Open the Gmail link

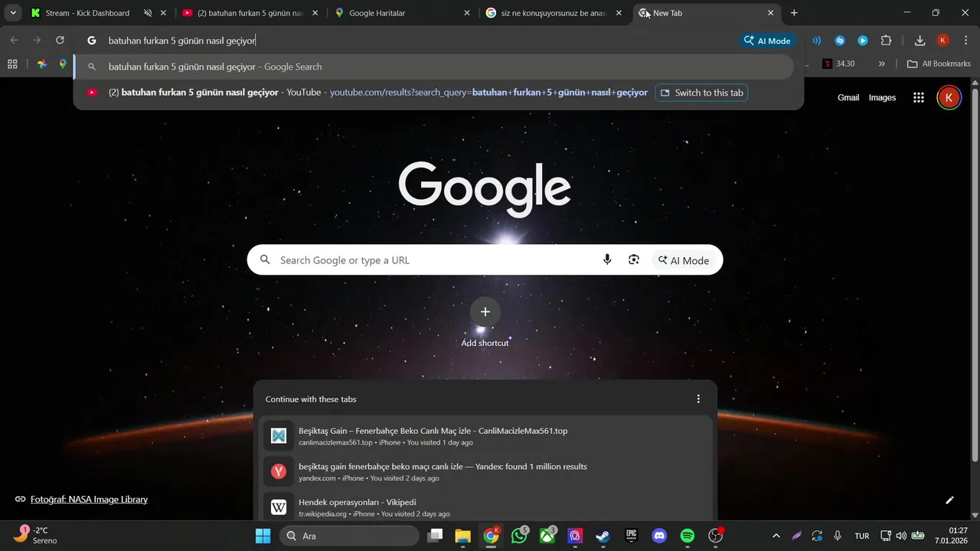(x=848, y=97)
